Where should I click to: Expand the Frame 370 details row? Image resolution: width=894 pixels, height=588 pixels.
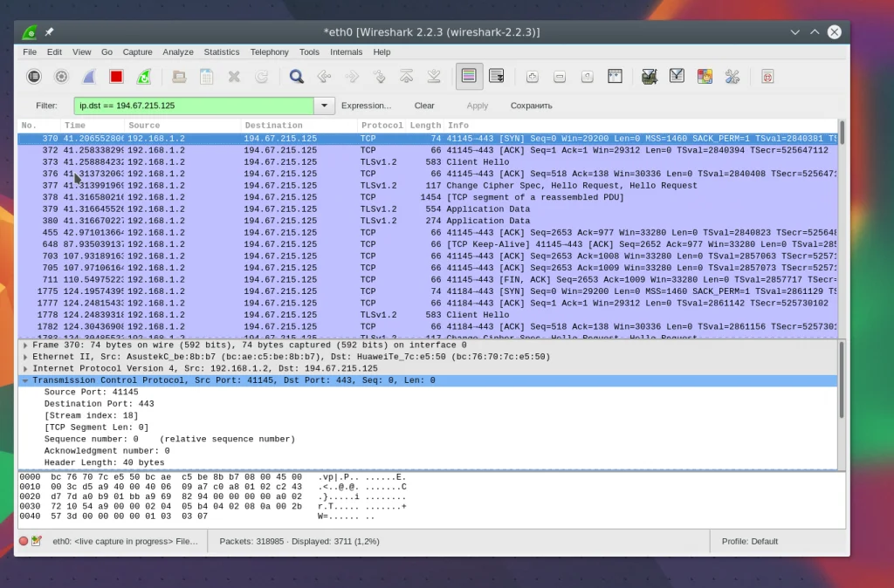[x=25, y=345]
